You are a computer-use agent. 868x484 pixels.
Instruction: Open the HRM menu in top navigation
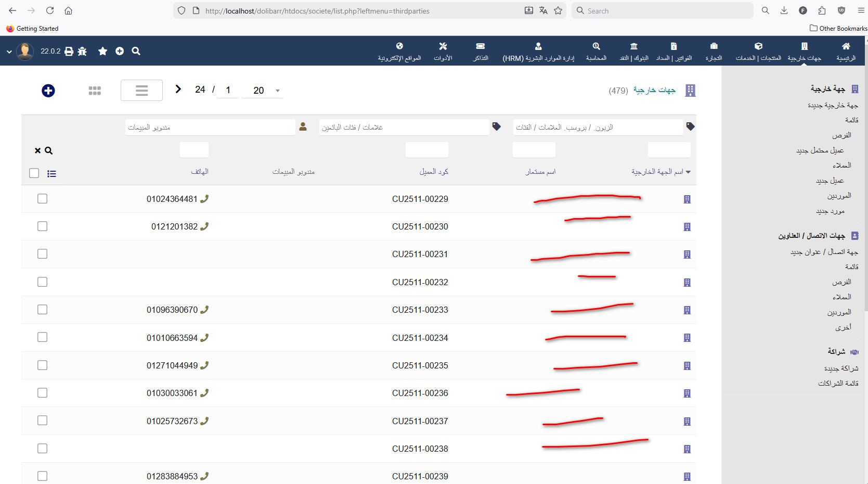tap(538, 52)
